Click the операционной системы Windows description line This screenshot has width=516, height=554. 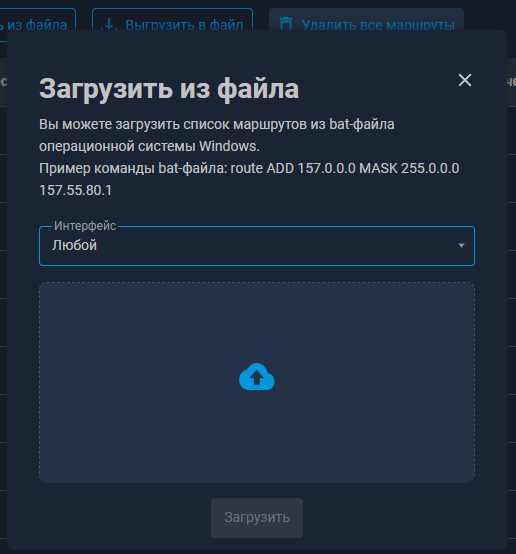(149, 146)
